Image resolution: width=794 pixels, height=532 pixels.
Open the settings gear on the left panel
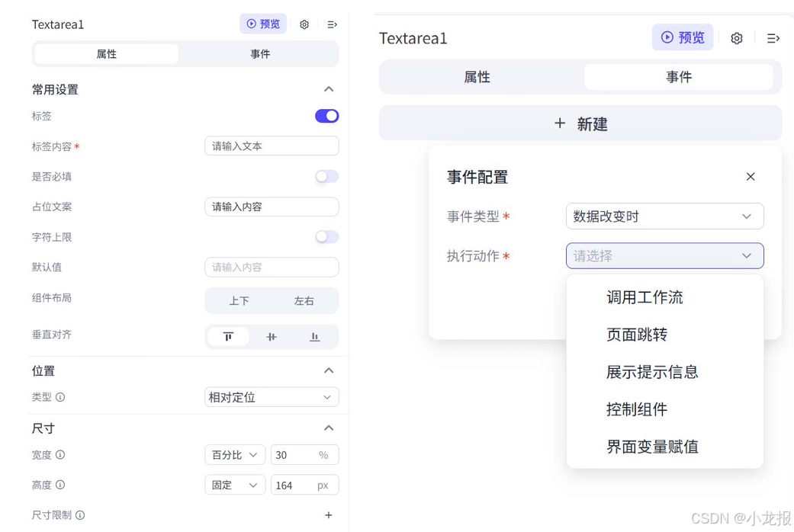click(304, 24)
